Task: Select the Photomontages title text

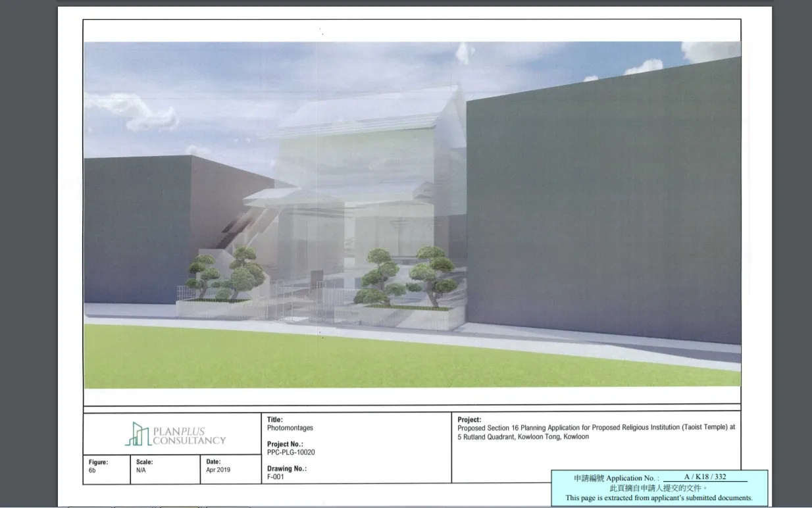Action: [290, 428]
